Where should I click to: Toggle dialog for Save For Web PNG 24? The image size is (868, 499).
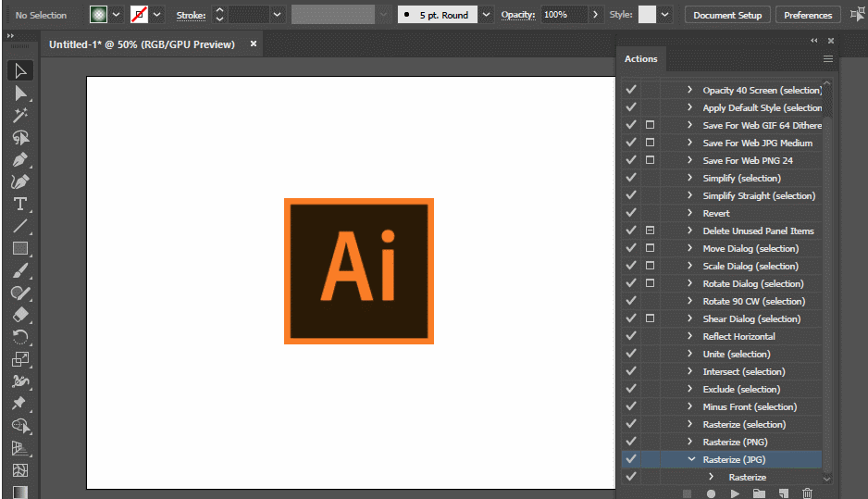pyautogui.click(x=650, y=160)
